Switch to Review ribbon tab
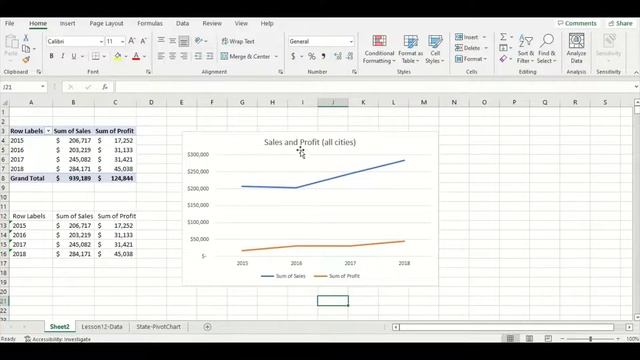640x360 pixels. point(212,23)
